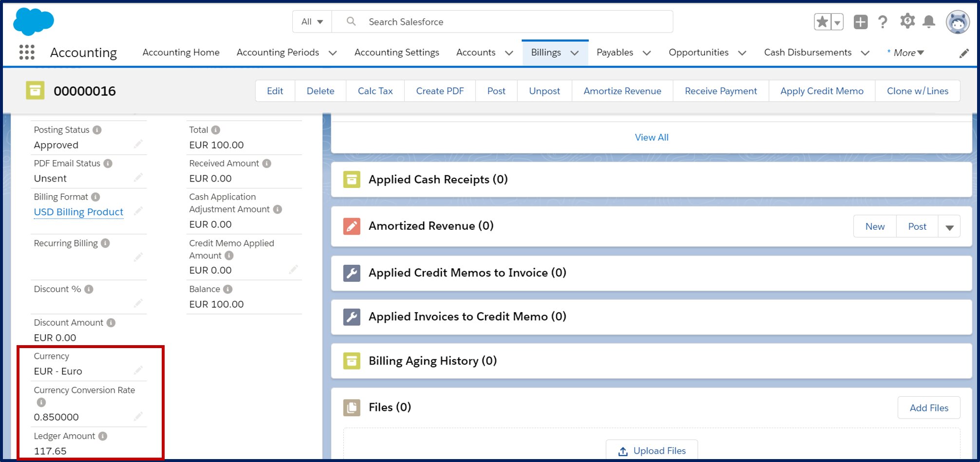Expand the Cash Disbursements tab chevron
The height and width of the screenshot is (462, 980).
(x=865, y=53)
